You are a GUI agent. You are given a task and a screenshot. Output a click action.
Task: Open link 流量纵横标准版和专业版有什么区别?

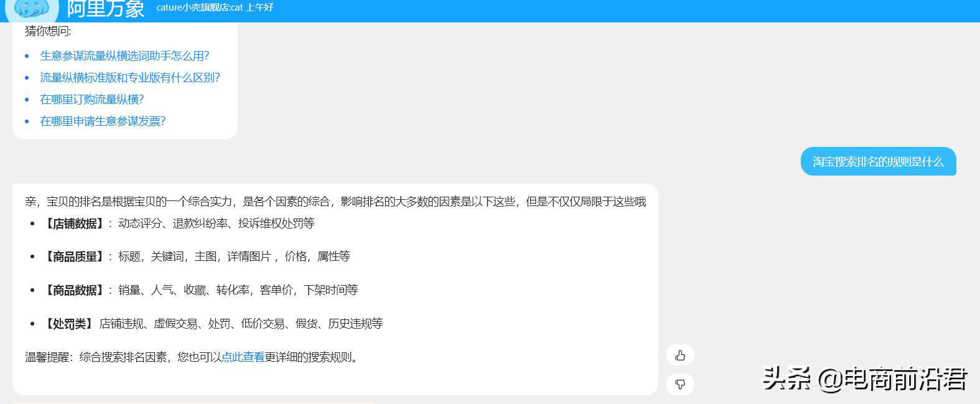click(x=130, y=78)
